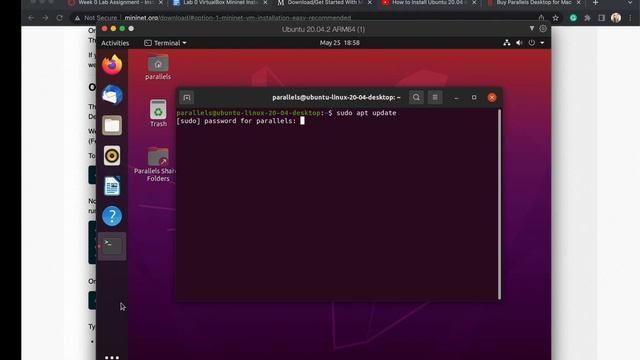640x360 pixels.
Task: Open the parallels home folder on desktop
Action: 158,68
